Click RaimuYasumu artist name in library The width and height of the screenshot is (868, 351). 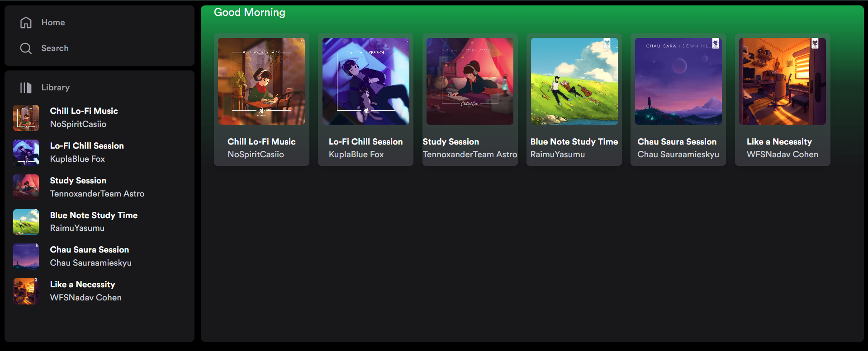pos(77,228)
